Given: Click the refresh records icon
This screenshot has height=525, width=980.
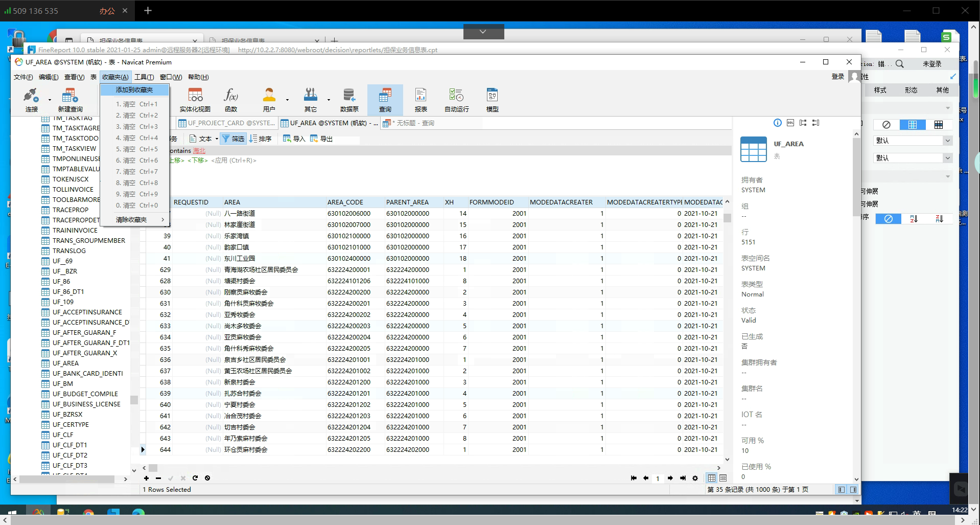Looking at the screenshot, I should pyautogui.click(x=195, y=478).
